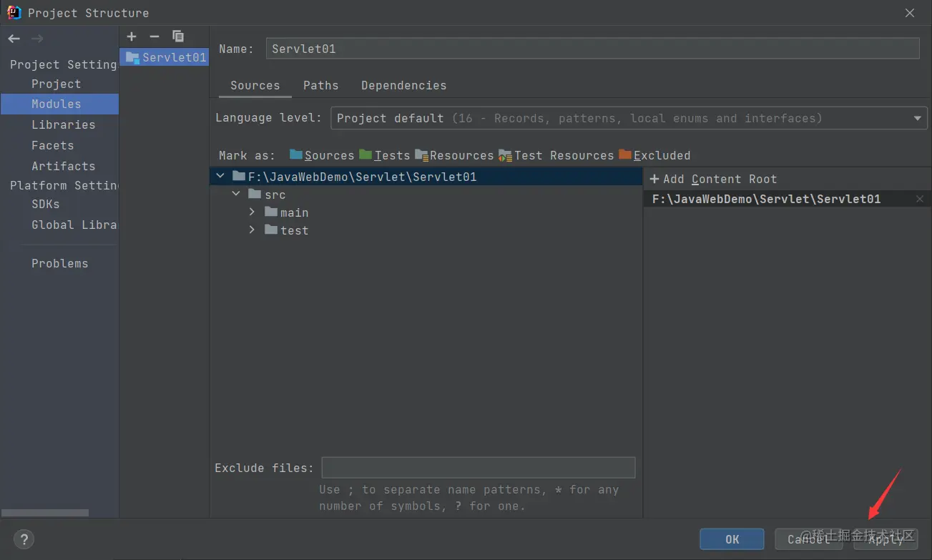Click the OK button
Image resolution: width=932 pixels, height=560 pixels.
click(x=732, y=539)
